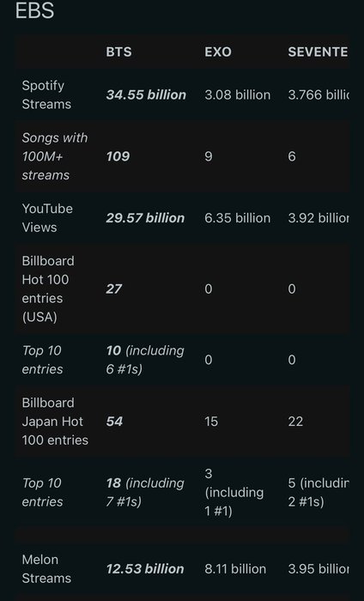364x601 pixels.
Task: Select BTS 34.55 billion Spotify value
Action: tap(146, 94)
